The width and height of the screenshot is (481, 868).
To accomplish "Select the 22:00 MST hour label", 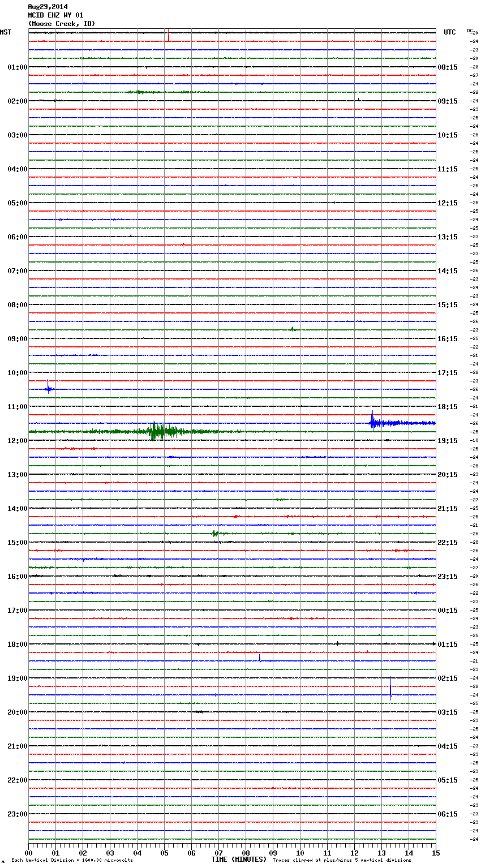I will tap(18, 780).
